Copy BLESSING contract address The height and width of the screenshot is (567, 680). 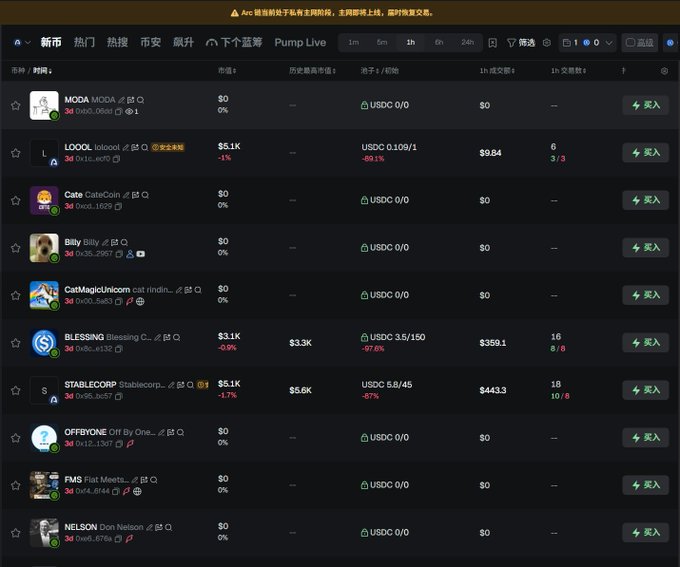pyautogui.click(x=119, y=349)
